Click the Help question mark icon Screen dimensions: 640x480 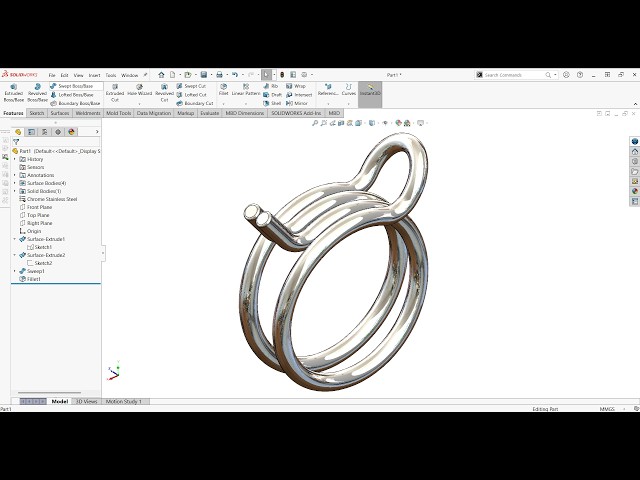point(580,75)
